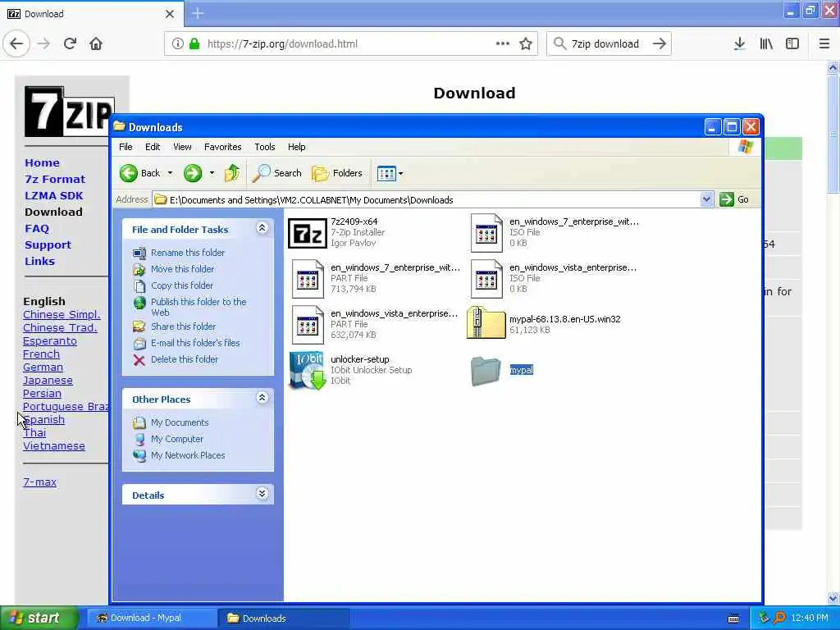840x630 pixels.
Task: Click the browser search box '7zip download'
Action: pyautogui.click(x=608, y=44)
